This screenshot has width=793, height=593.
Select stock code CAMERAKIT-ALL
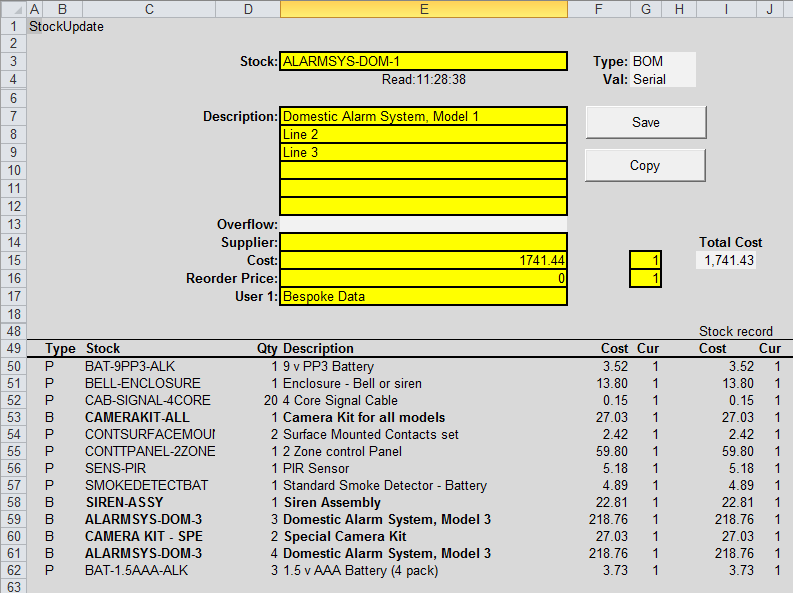click(137, 417)
